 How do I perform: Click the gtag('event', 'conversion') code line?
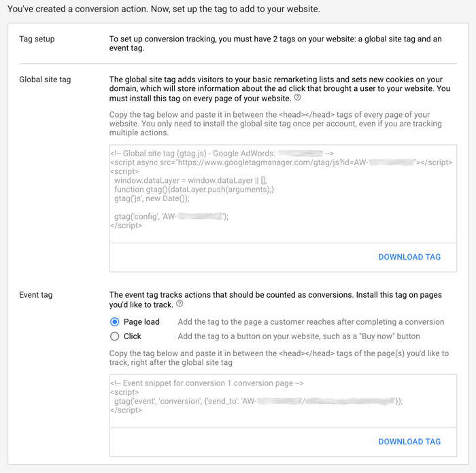(258, 401)
